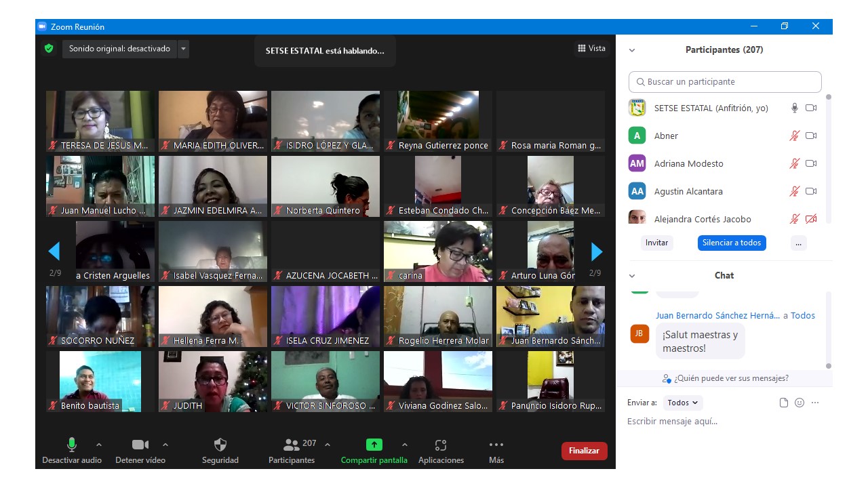Select Agustin Alcantara's blue AA avatar
This screenshot has height=488, width=868.
[x=637, y=191]
